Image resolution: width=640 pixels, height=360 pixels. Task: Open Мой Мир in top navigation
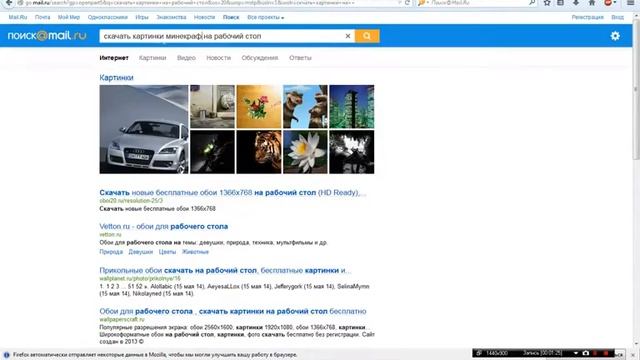(69, 18)
